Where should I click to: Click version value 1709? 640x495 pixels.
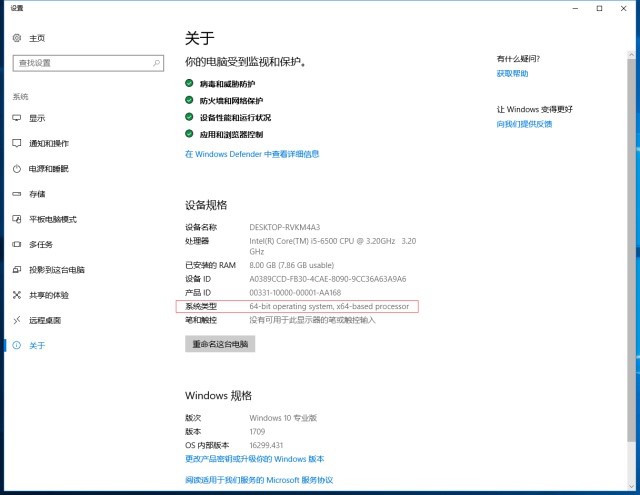[257, 431]
